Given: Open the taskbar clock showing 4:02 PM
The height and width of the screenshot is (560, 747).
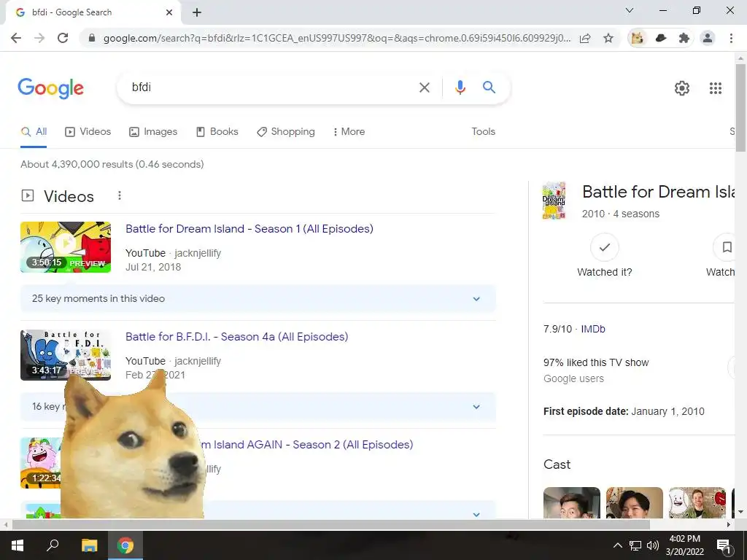Looking at the screenshot, I should pos(684,545).
